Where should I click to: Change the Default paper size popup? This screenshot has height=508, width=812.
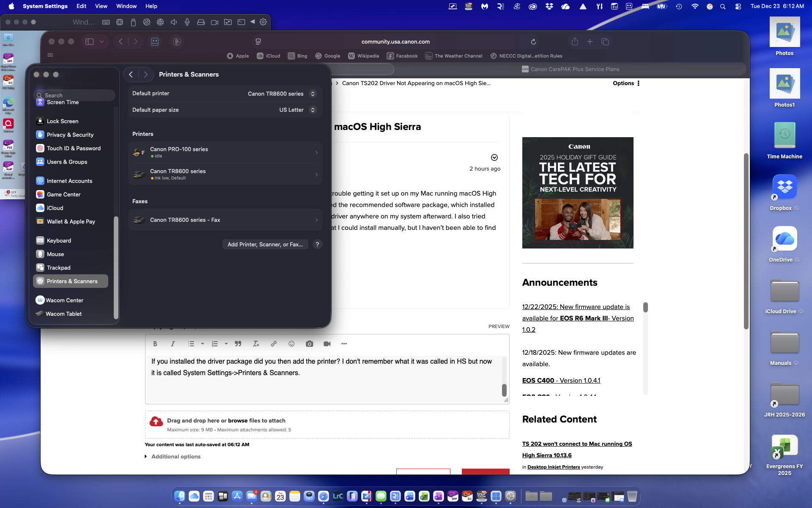297,110
